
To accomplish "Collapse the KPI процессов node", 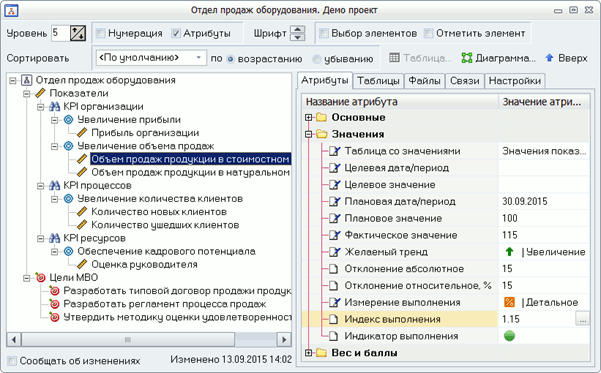I will coord(40,186).
